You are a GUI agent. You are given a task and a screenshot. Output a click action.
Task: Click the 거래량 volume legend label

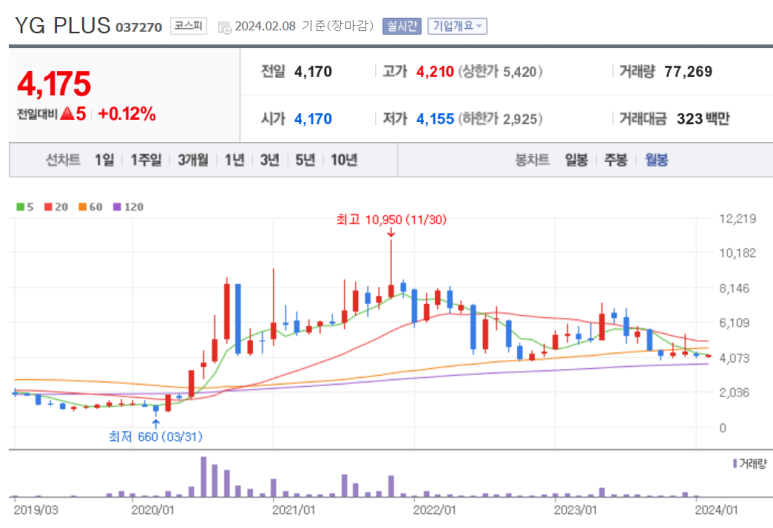(750, 463)
